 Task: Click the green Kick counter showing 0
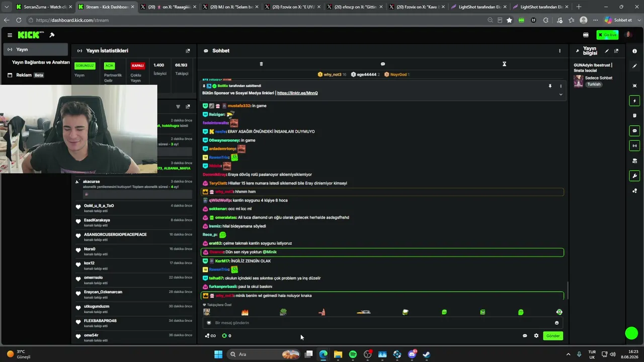click(227, 336)
